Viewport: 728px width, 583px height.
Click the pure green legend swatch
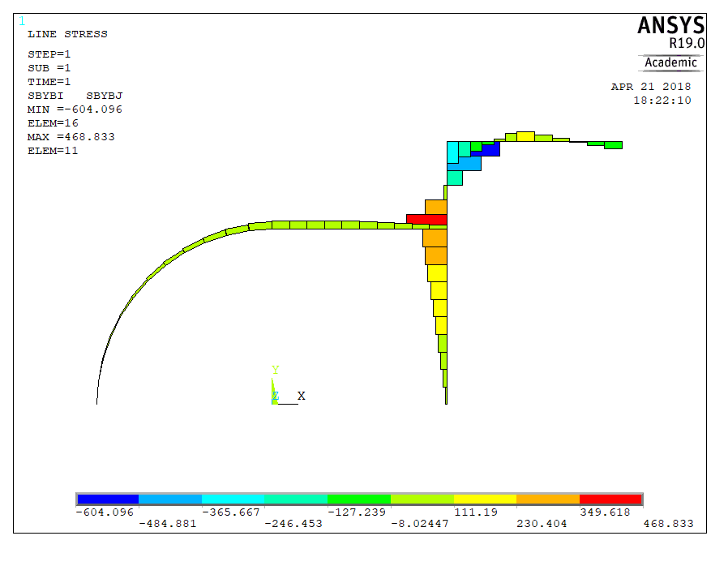click(359, 499)
